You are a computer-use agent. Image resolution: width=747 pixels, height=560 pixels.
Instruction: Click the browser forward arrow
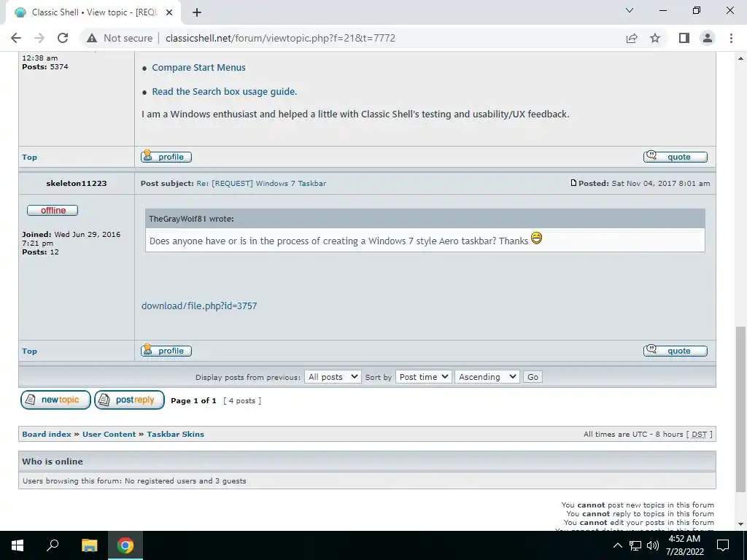(x=39, y=38)
